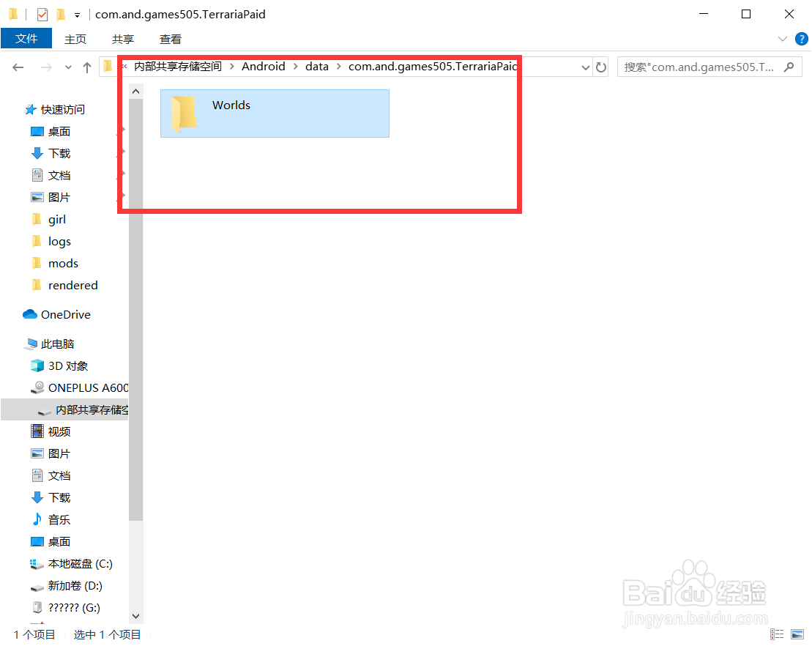Open 下载 under quick access
Screen dimensions: 812x646
(51, 153)
